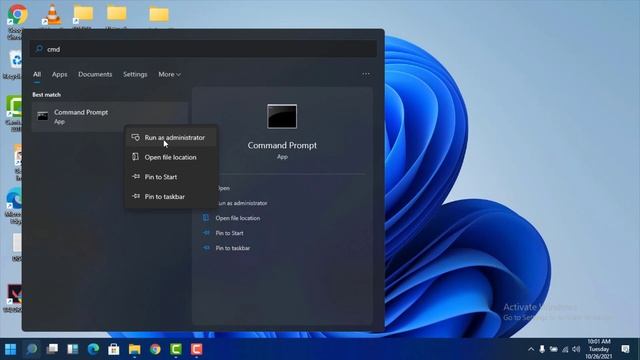The height and width of the screenshot is (360, 640).
Task: Open the search options ellipsis menu
Action: click(366, 74)
